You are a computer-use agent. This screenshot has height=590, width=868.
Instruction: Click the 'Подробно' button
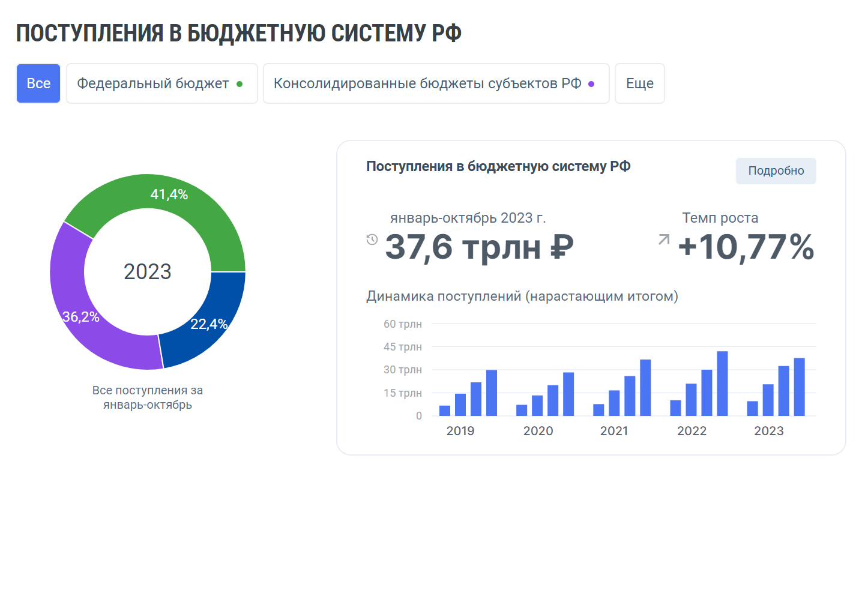tap(776, 171)
